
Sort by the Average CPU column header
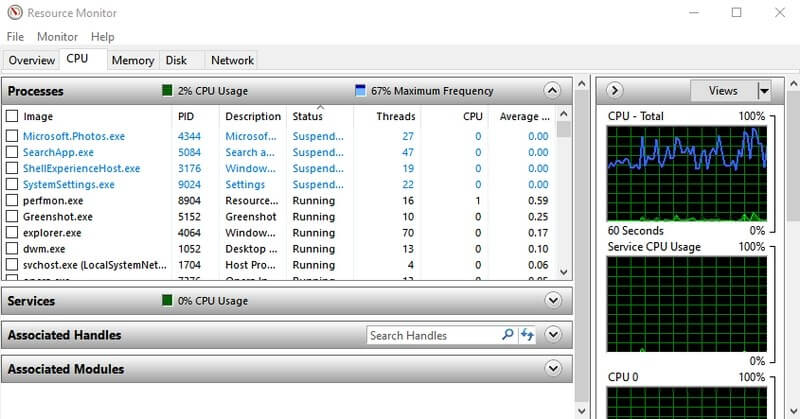click(524, 116)
